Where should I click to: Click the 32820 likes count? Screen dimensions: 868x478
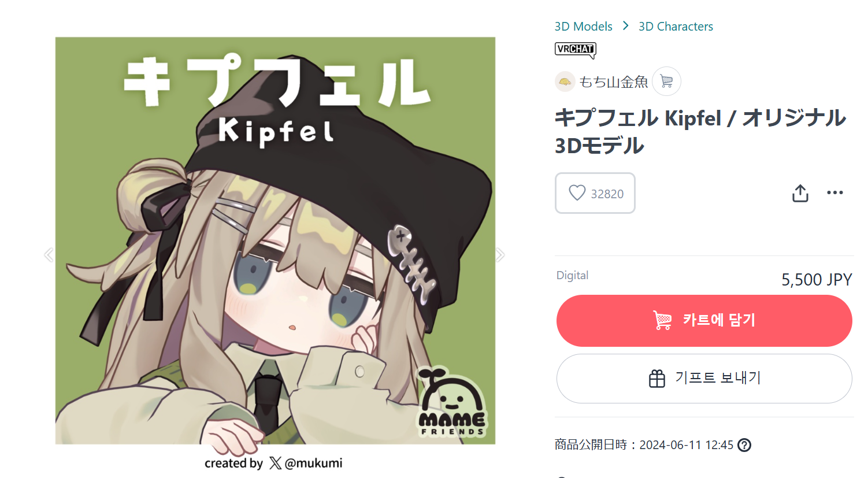click(x=607, y=194)
